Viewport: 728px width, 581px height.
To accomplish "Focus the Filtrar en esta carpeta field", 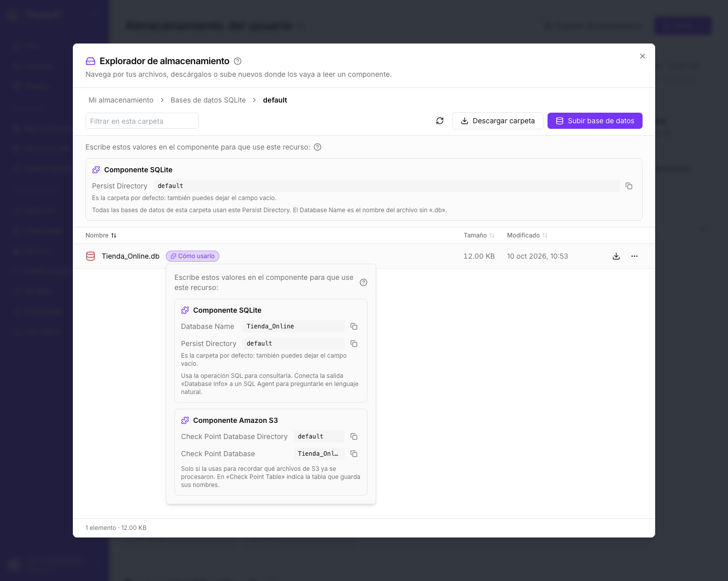I will [142, 121].
